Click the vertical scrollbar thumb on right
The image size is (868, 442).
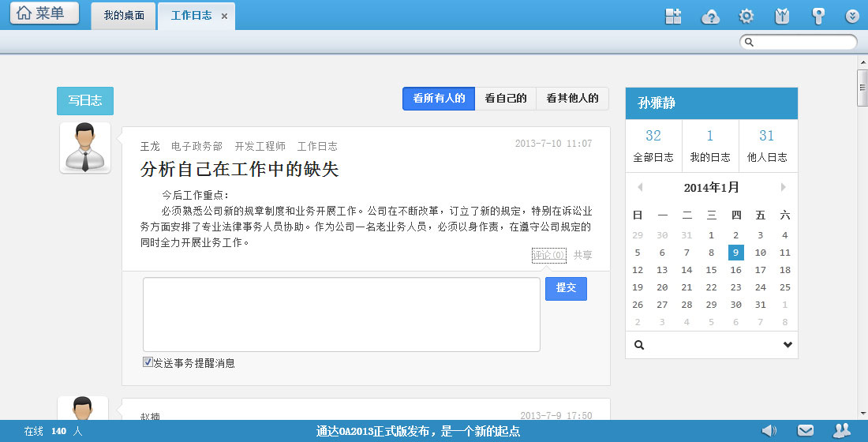click(862, 87)
